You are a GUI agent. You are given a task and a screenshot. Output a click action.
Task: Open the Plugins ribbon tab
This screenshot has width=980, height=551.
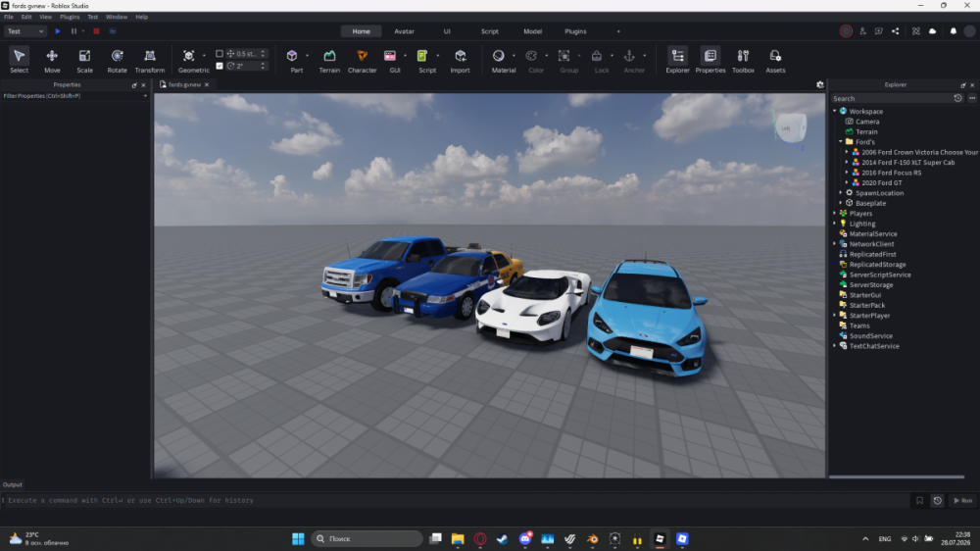[x=575, y=31]
